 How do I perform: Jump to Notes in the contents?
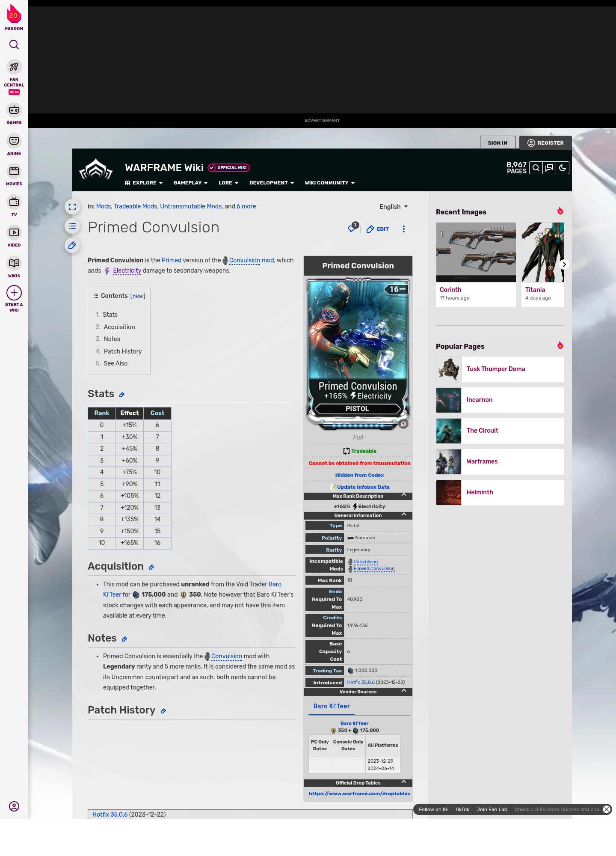tap(112, 339)
